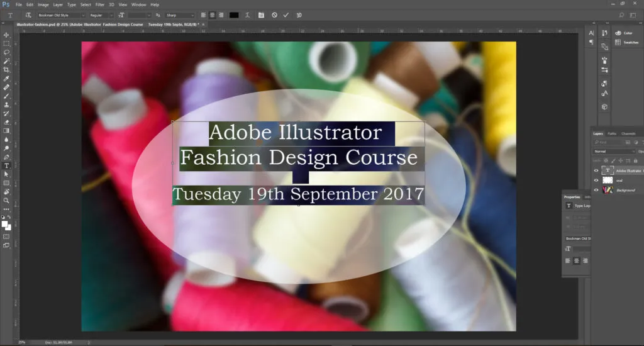Select the Lasso tool
Image resolution: width=644 pixels, height=346 pixels.
pyautogui.click(x=6, y=52)
